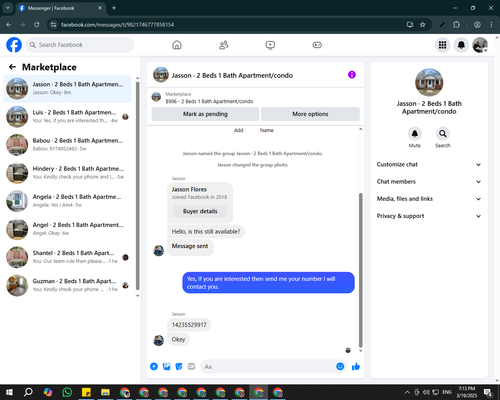500x400 pixels.
Task: Open Guzman conversation in the list
Action: coord(67,285)
